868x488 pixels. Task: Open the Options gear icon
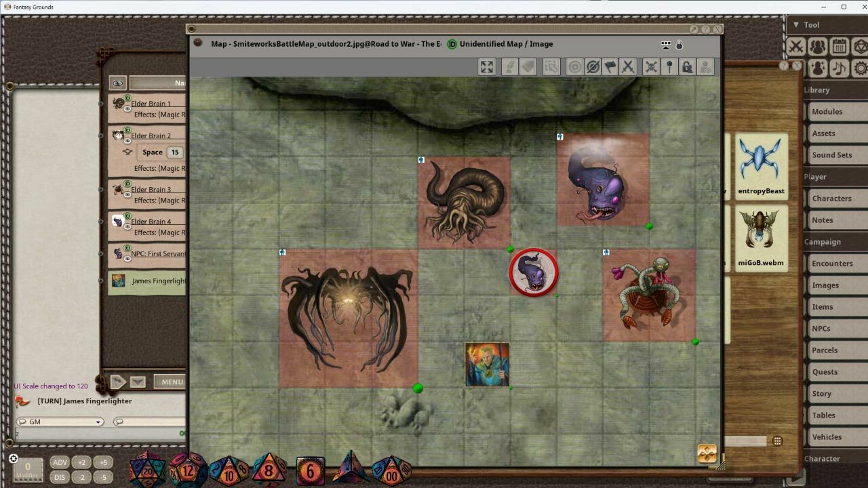(861, 68)
